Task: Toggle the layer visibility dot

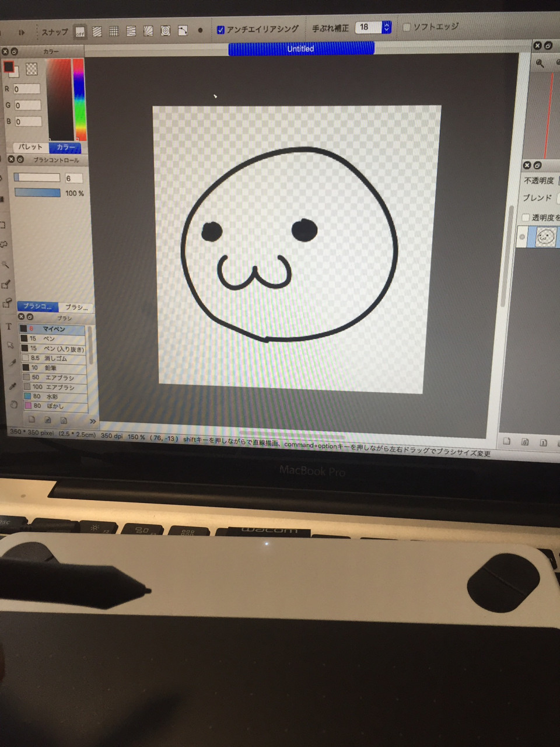Action: [x=522, y=237]
